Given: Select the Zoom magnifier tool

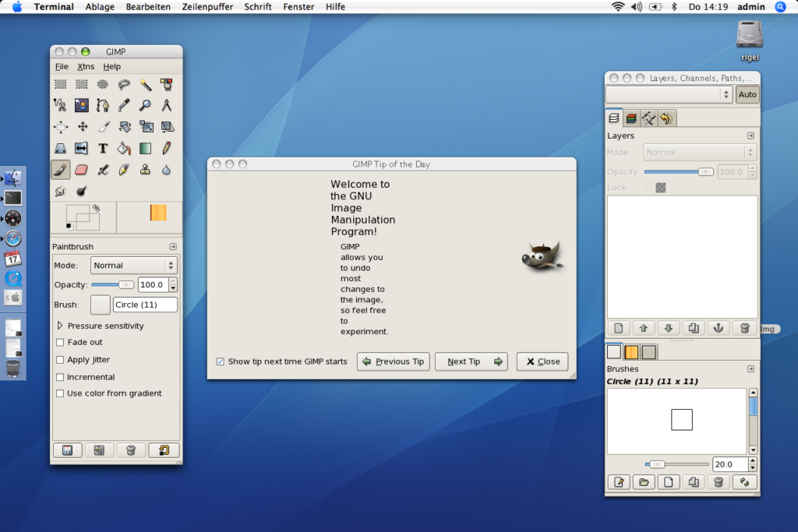Looking at the screenshot, I should (145, 106).
